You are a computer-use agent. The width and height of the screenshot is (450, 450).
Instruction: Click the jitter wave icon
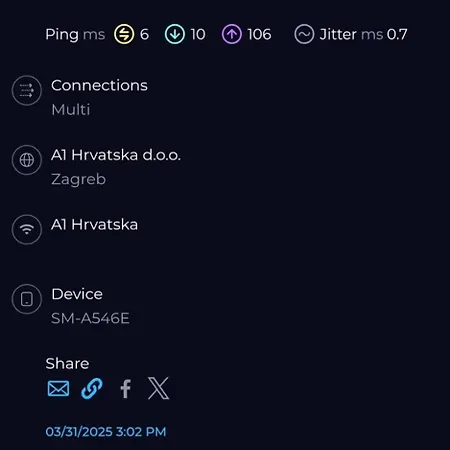(x=304, y=34)
